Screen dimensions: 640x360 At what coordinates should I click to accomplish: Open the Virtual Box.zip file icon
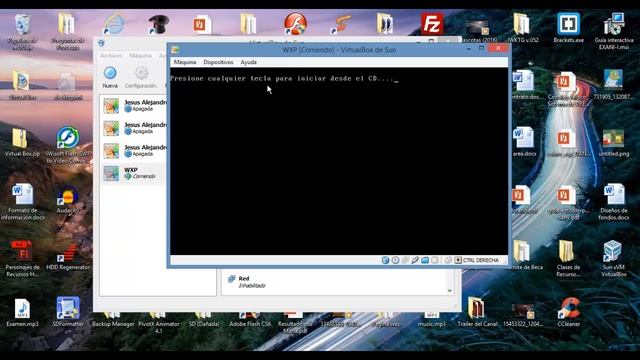(x=22, y=142)
